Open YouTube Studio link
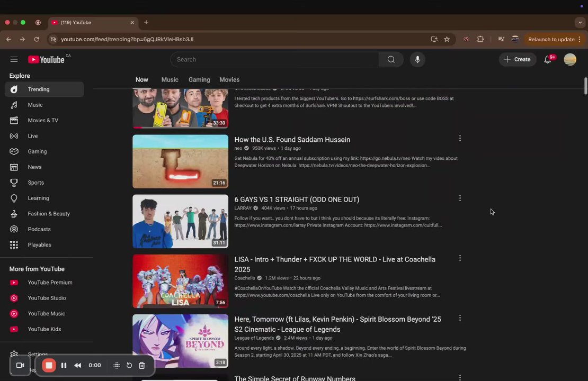This screenshot has width=588, height=381. [x=44, y=298]
